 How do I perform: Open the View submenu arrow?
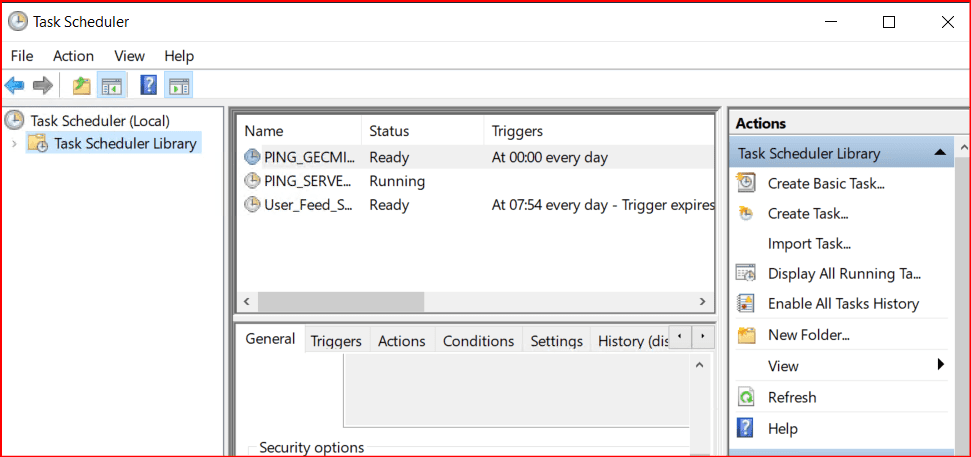pyautogui.click(x=940, y=365)
